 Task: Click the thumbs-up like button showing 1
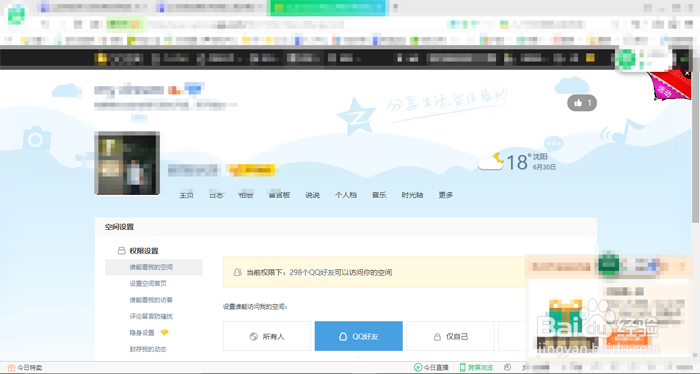click(582, 103)
